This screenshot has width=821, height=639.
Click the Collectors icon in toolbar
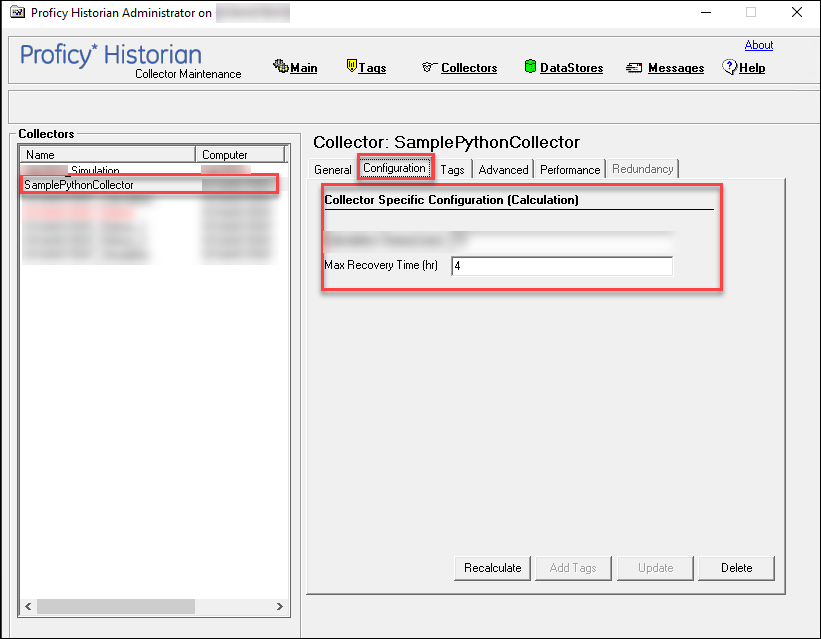click(x=429, y=67)
